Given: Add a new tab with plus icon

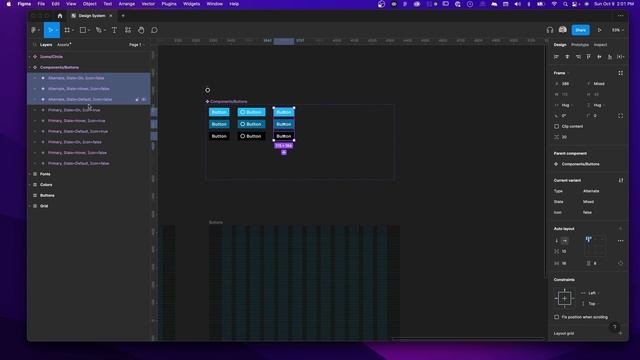Looking at the screenshot, I should pyautogui.click(x=123, y=16).
